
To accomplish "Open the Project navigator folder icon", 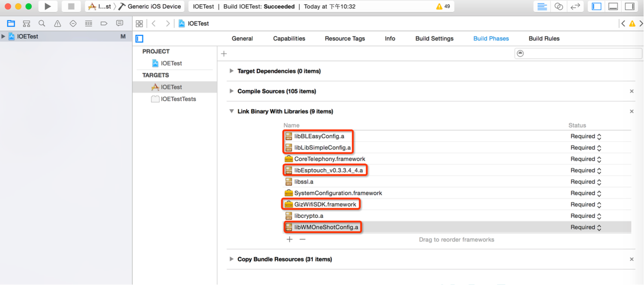I will [11, 24].
